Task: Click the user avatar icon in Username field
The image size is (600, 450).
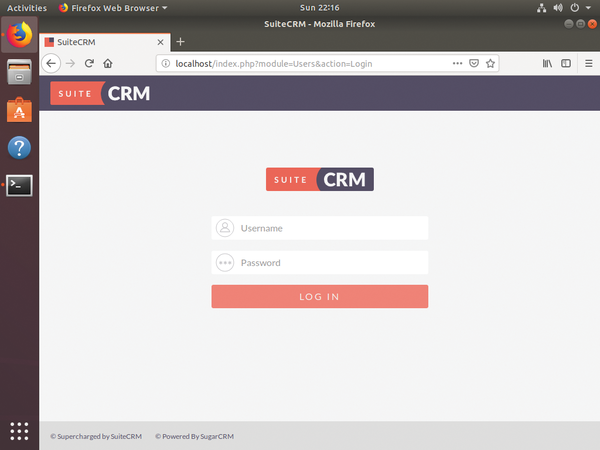Action: click(x=225, y=228)
